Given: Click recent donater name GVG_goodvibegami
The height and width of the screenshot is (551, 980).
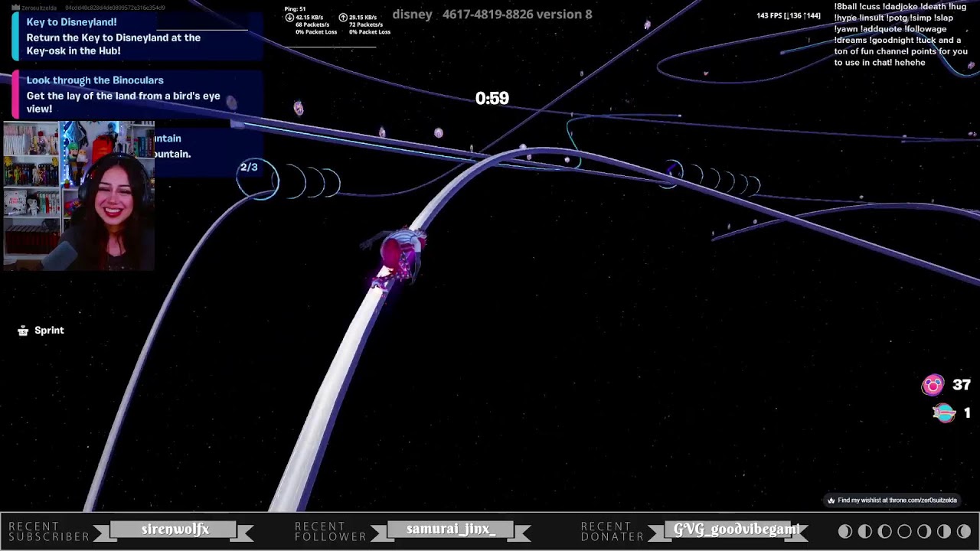Looking at the screenshot, I should point(736,530).
